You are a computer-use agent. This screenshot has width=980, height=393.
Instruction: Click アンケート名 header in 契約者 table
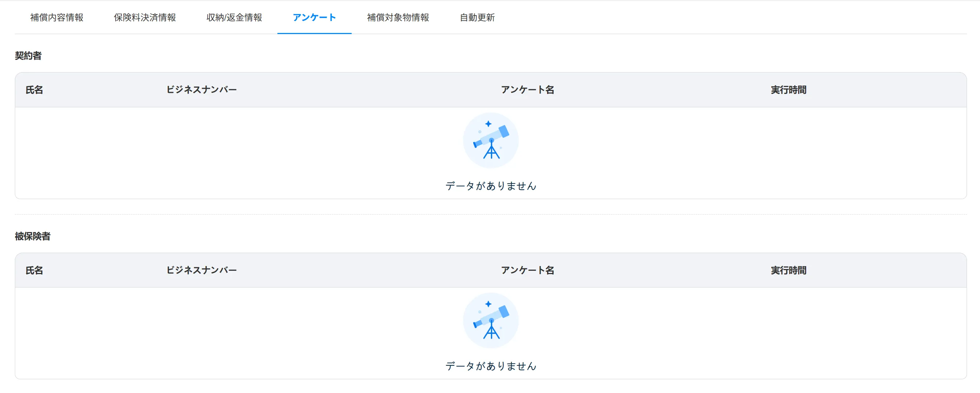[x=527, y=90]
